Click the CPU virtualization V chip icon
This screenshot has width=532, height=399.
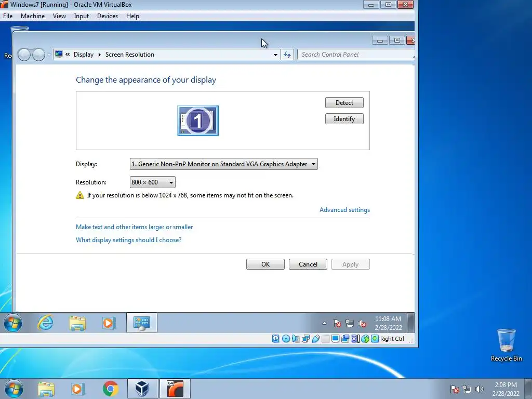pos(355,339)
